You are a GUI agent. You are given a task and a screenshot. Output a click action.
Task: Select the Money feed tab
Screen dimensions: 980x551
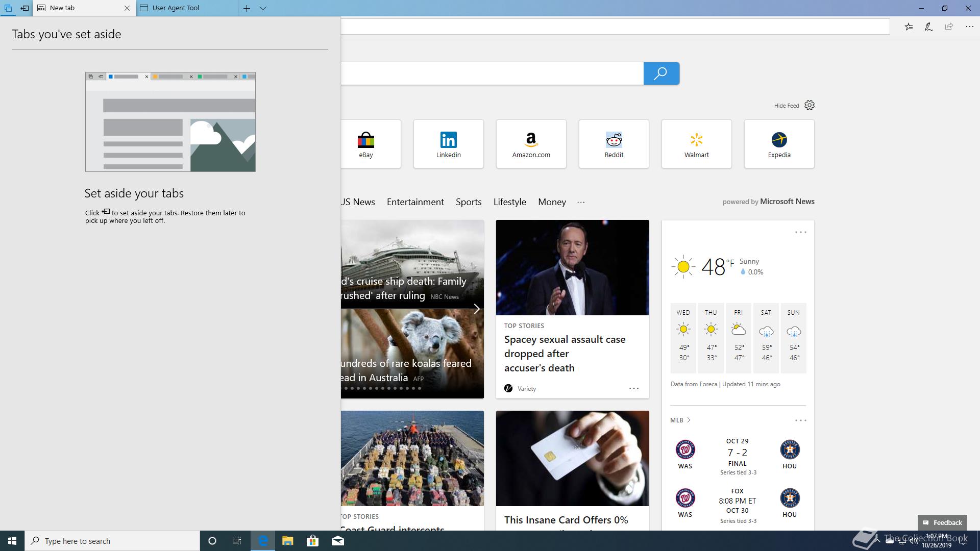point(552,202)
